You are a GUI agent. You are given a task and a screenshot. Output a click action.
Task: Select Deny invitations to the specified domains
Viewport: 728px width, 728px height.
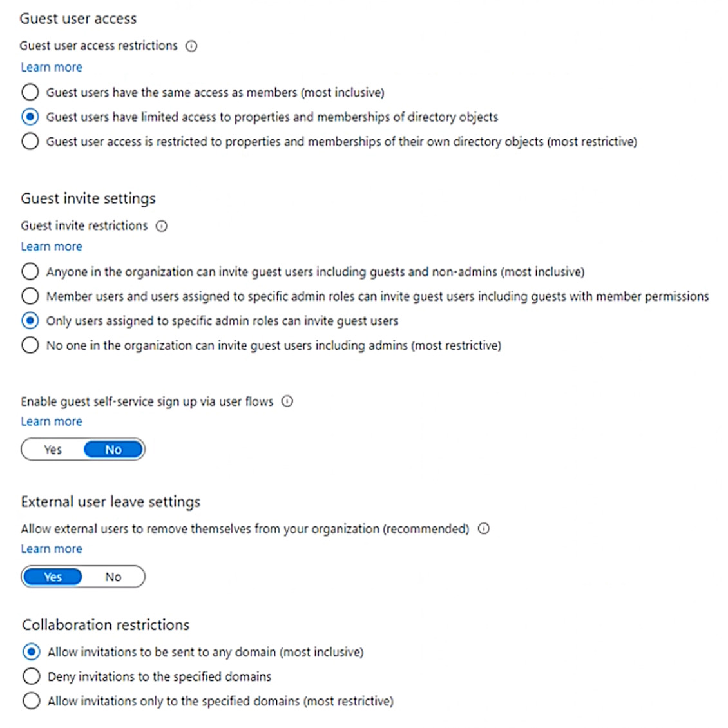[x=32, y=676]
